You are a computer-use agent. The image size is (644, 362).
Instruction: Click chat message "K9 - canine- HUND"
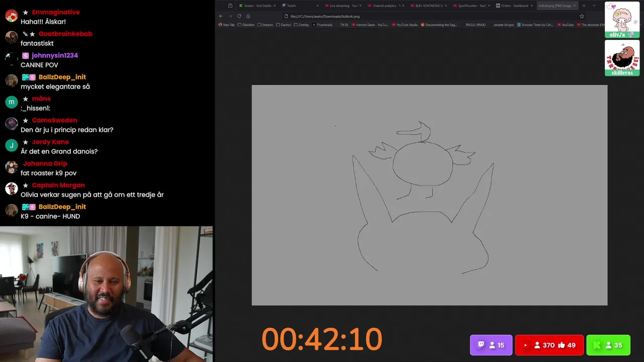[x=50, y=216]
